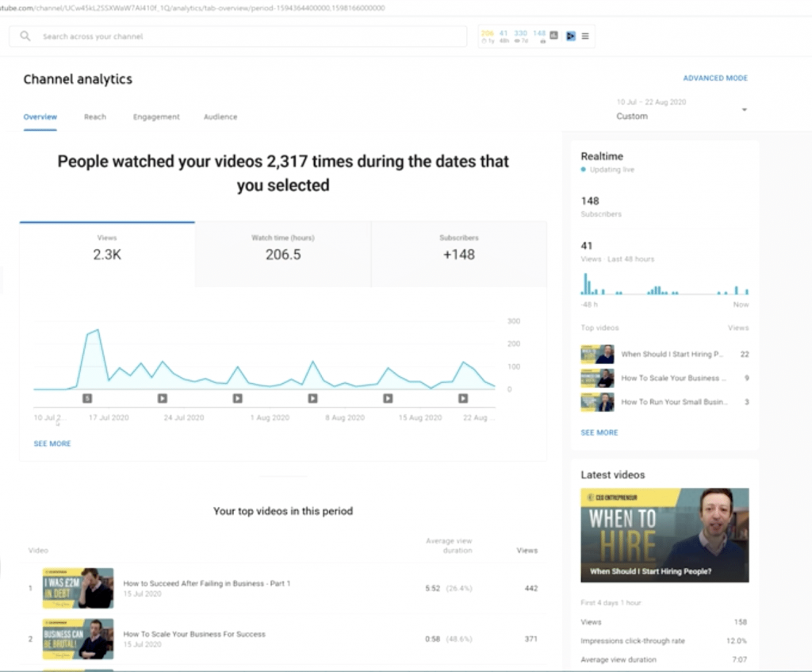Select the Subscribers +148 metric card
The height and width of the screenshot is (672, 812).
[x=459, y=254]
